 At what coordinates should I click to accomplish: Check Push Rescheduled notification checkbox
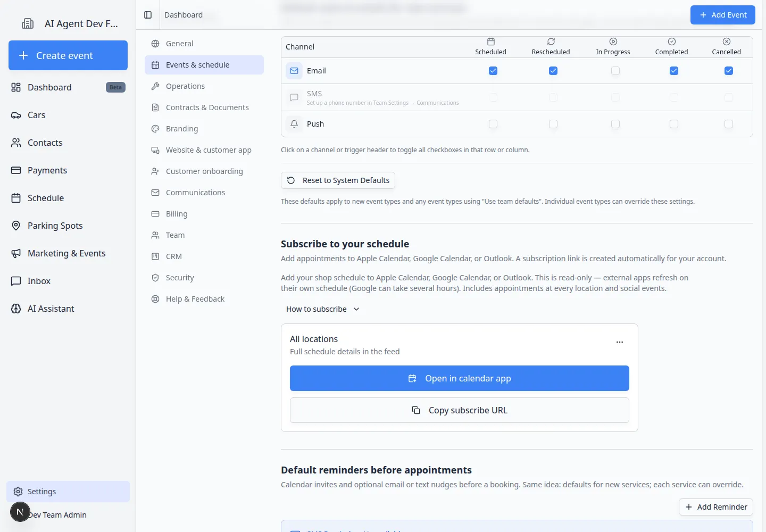point(553,124)
